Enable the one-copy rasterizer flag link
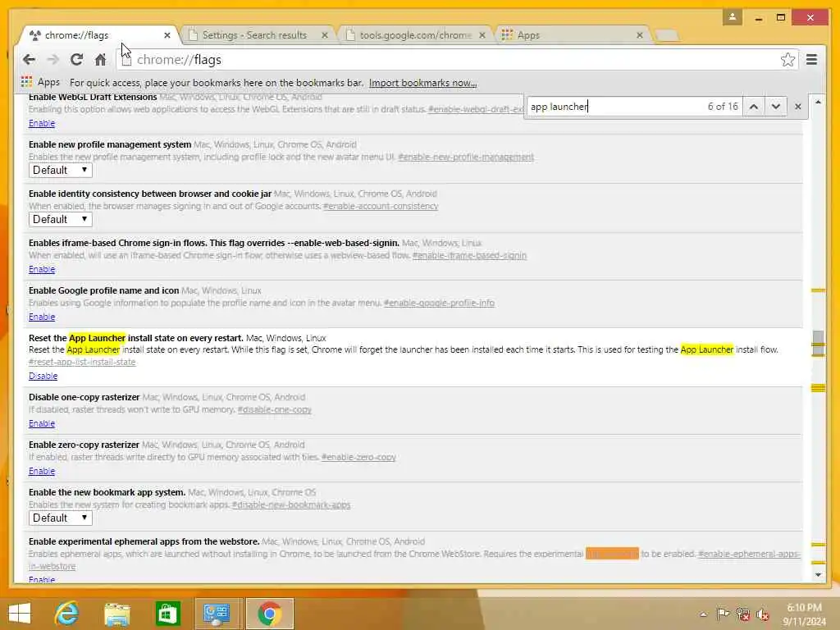The height and width of the screenshot is (630, 840). click(x=42, y=424)
